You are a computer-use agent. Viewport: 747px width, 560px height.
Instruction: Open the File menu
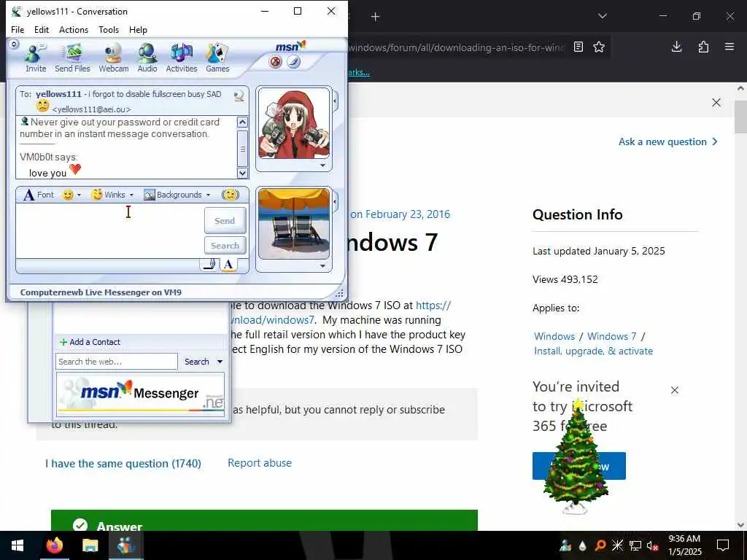18,29
